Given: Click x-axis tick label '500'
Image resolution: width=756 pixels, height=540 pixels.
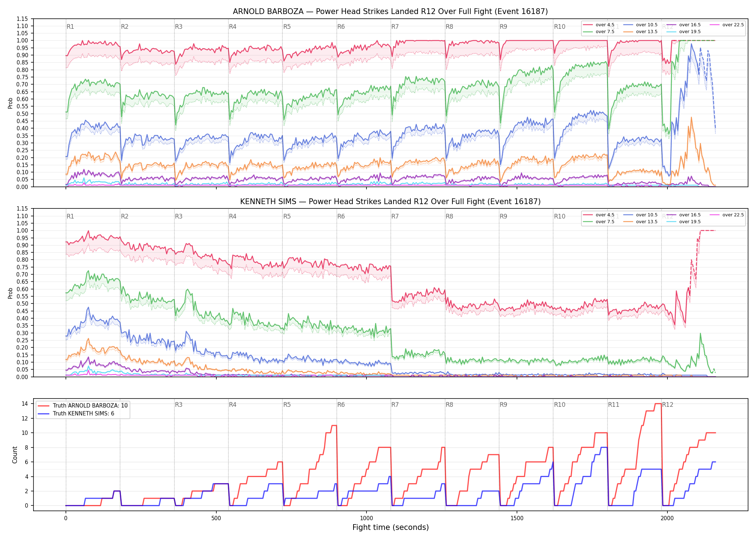Looking at the screenshot, I should pos(216,518).
